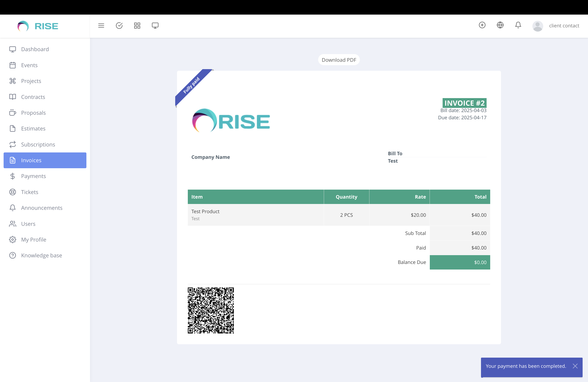Open the Subscriptions menu item
The height and width of the screenshot is (382, 588).
tap(38, 144)
